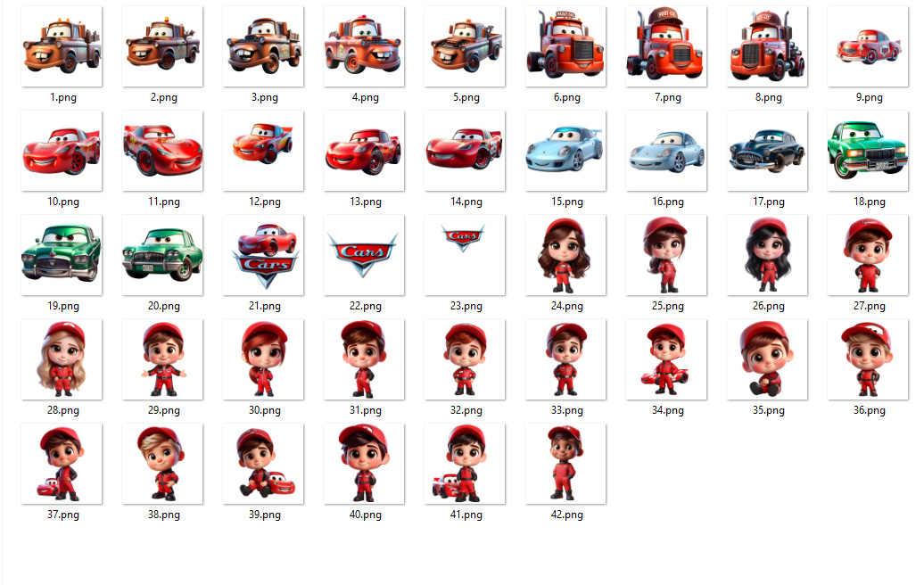Select the 39.png boy sitting by car thumbnail
The width and height of the screenshot is (924, 585).
click(x=263, y=464)
